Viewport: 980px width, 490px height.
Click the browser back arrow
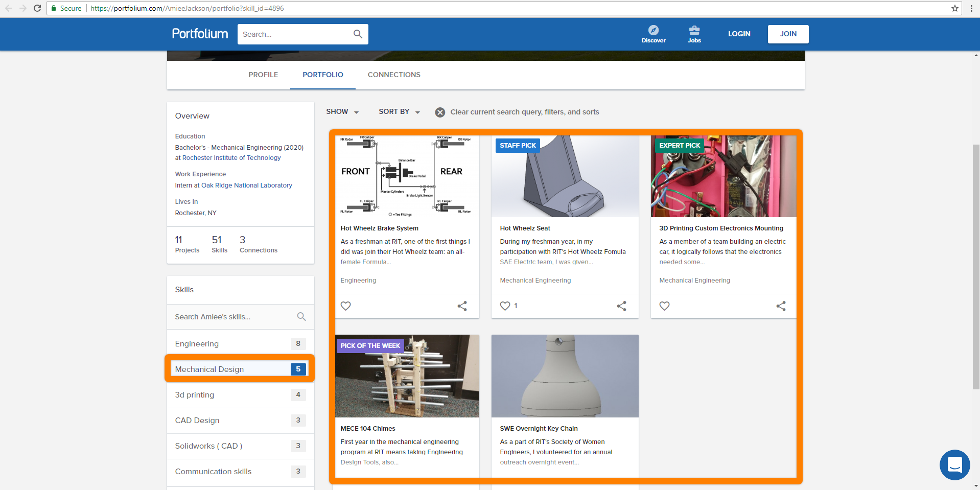pos(9,8)
